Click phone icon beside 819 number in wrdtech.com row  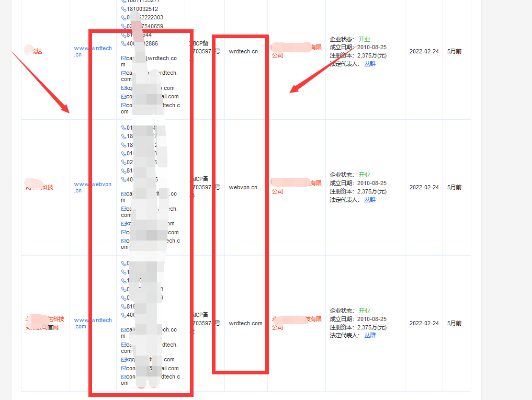coord(124,307)
